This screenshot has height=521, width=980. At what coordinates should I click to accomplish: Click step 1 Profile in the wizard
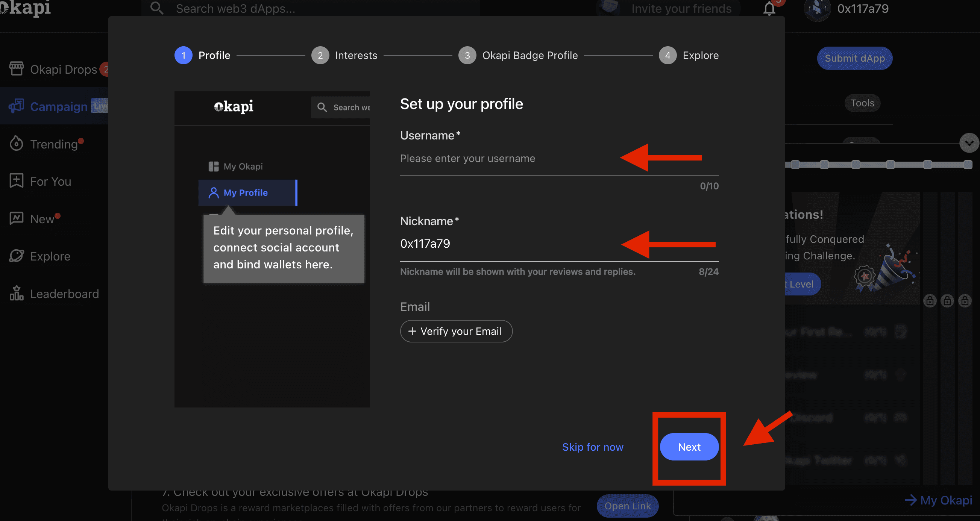pyautogui.click(x=203, y=56)
